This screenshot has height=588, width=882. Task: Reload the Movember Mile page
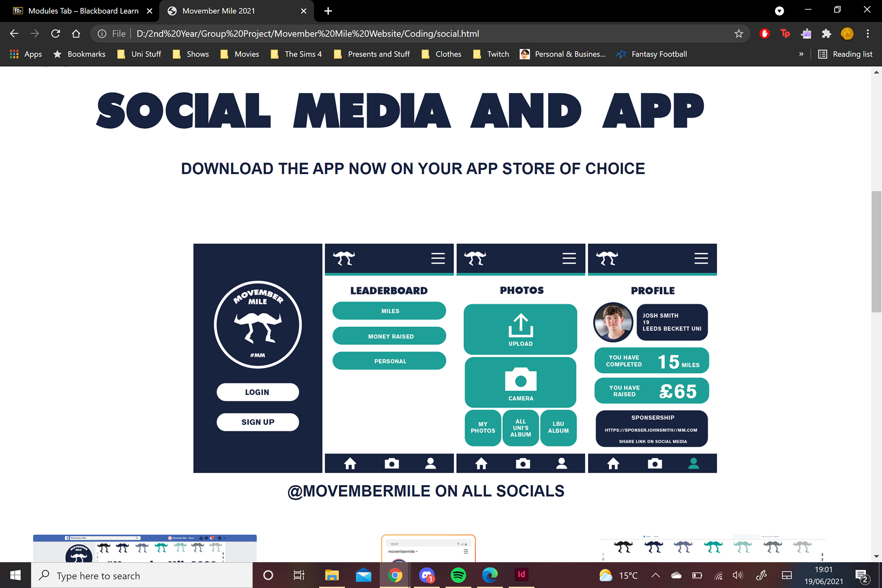click(56, 34)
